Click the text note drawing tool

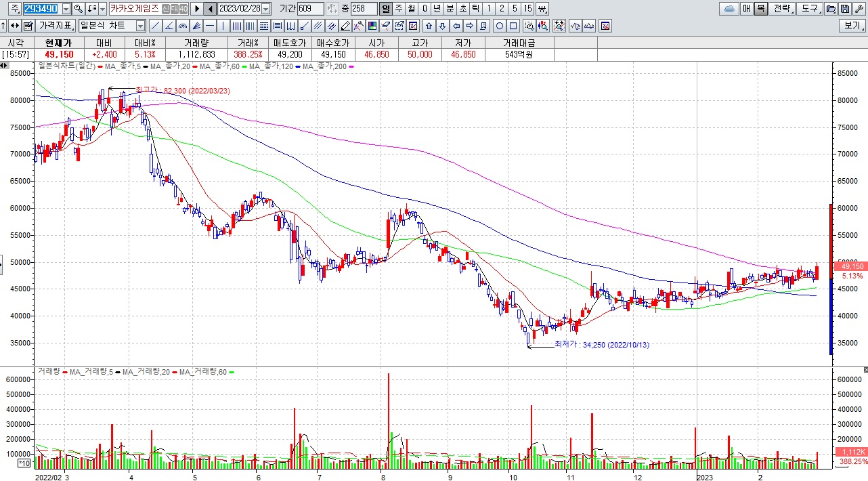point(483,26)
